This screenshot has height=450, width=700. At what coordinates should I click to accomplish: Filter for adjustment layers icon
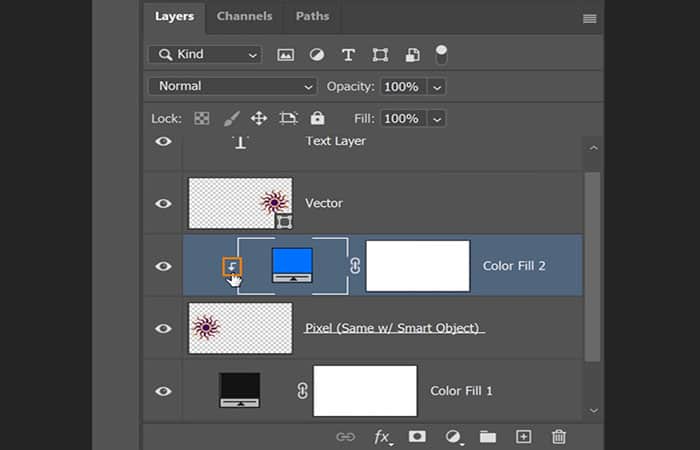point(316,55)
